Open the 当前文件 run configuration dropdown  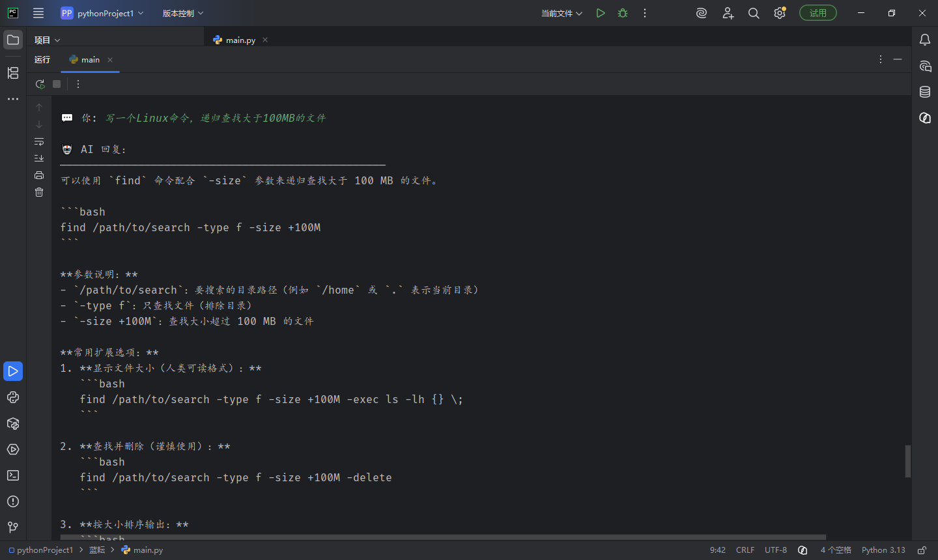561,13
